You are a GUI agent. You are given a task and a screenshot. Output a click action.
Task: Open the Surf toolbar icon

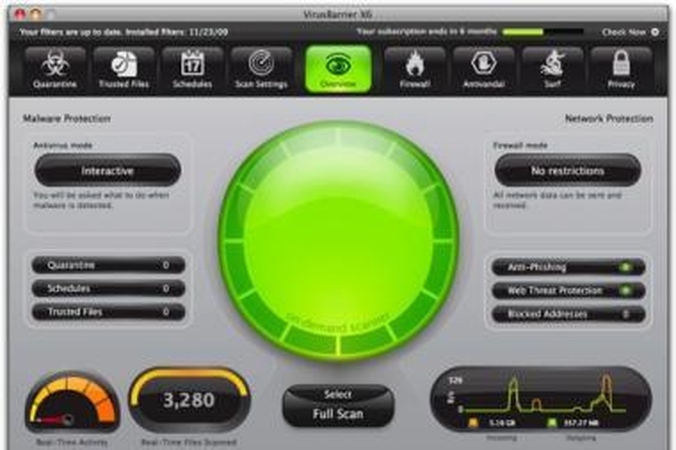tap(552, 69)
